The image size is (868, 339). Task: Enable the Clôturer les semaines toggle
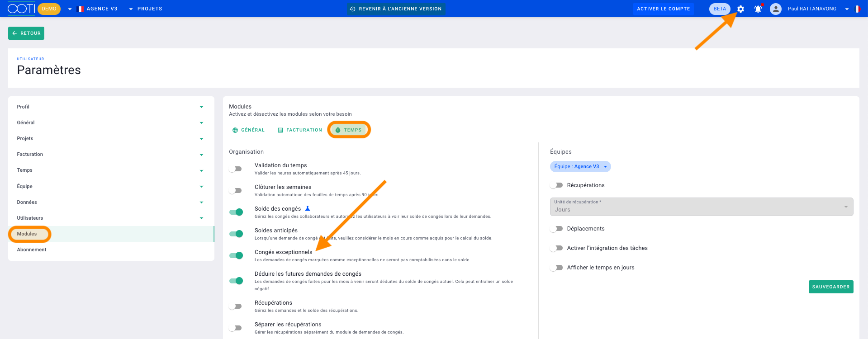pos(236,191)
